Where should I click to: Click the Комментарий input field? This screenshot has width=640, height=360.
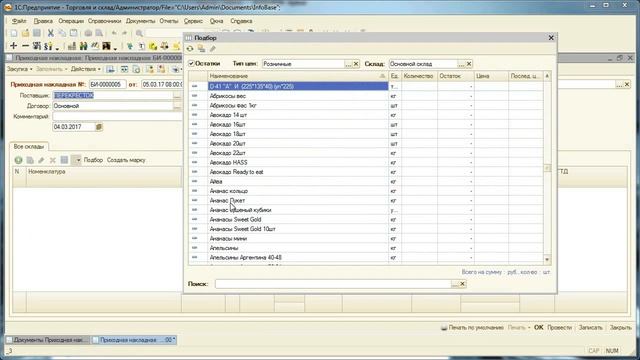click(x=117, y=116)
